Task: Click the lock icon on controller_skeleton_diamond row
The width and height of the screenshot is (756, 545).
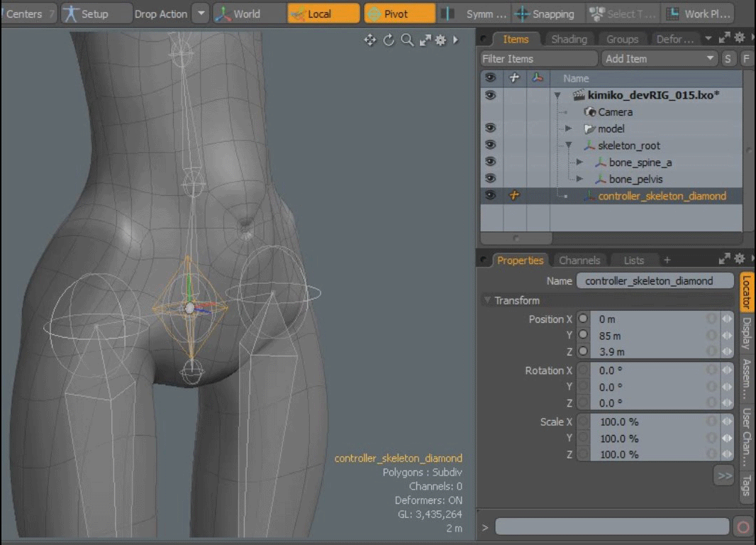Action: click(514, 195)
